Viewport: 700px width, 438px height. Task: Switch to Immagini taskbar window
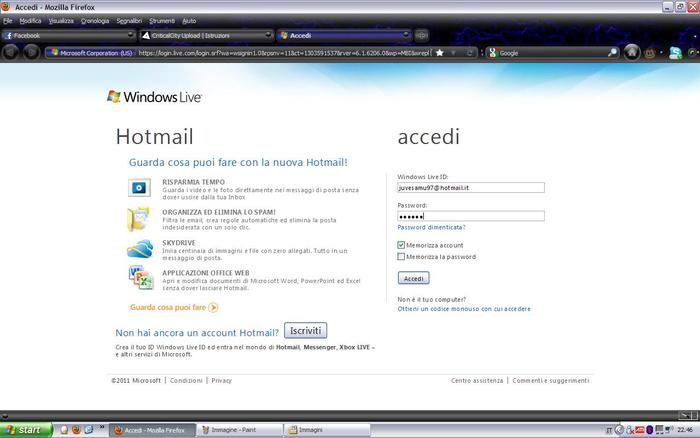tap(327, 430)
